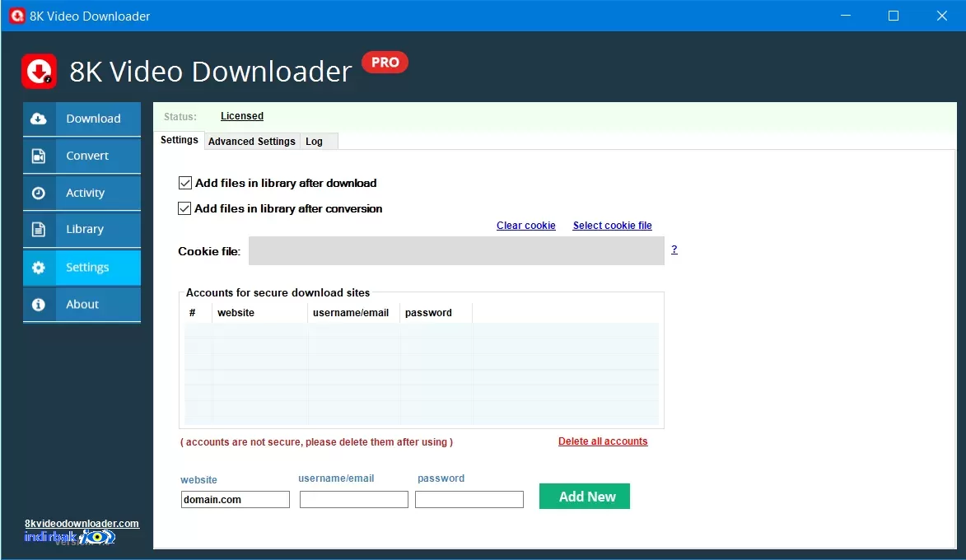966x560 pixels.
Task: Open the Convert section
Action: tap(82, 156)
